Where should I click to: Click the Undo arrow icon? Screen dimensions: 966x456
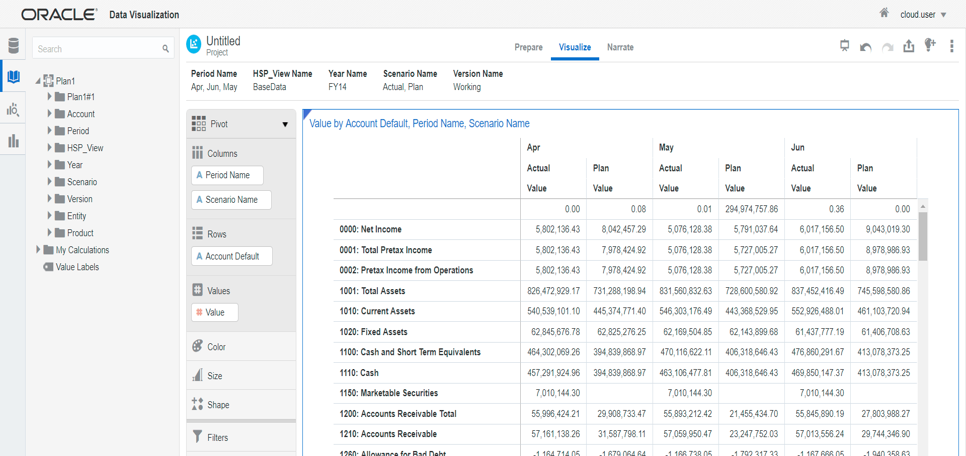click(x=866, y=47)
